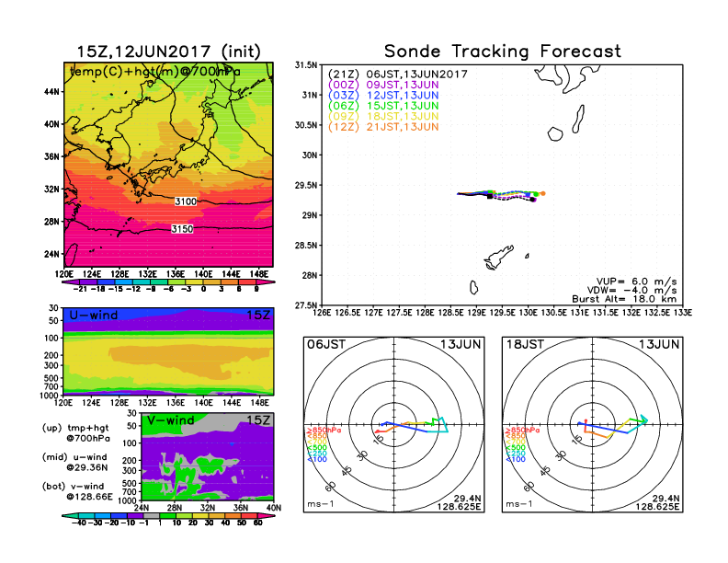The image size is (728, 563).
Task: Click the temperature and height map thumbnail
Action: [x=168, y=165]
